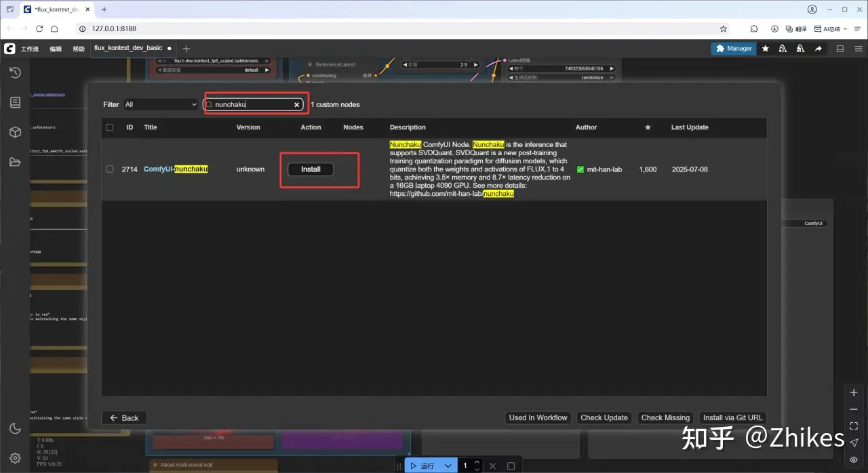Image resolution: width=868 pixels, height=473 pixels.
Task: Check the ComfyUI-nunchaku row checkbox
Action: click(x=110, y=169)
